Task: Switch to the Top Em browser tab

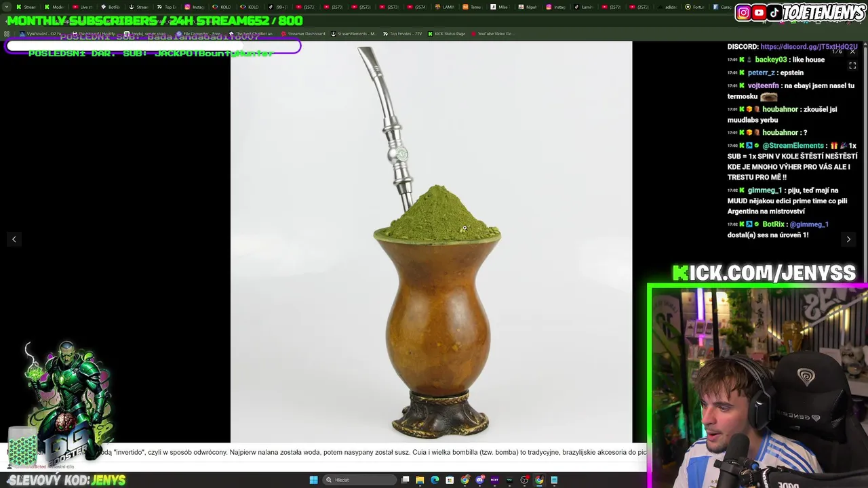Action: tap(166, 7)
